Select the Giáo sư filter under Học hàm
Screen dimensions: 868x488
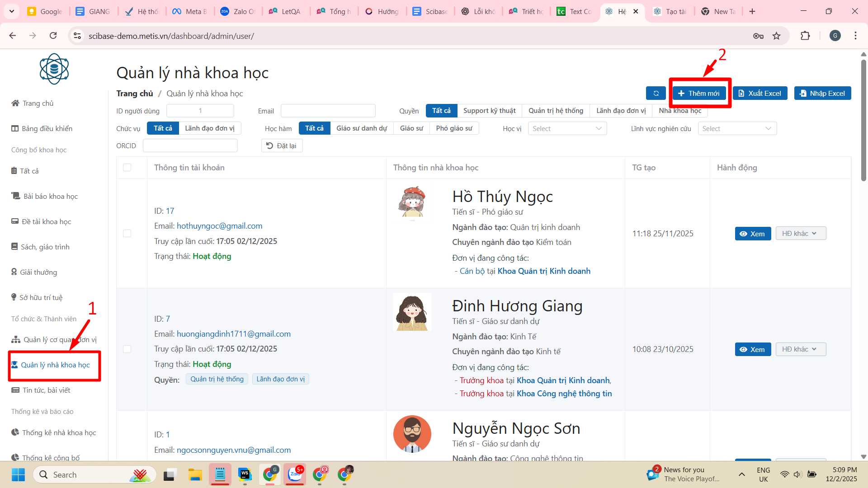411,128
